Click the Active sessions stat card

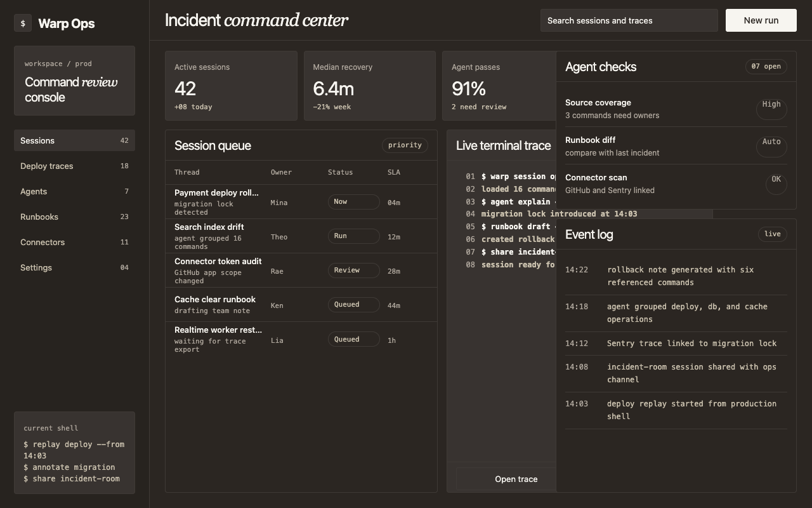231,86
